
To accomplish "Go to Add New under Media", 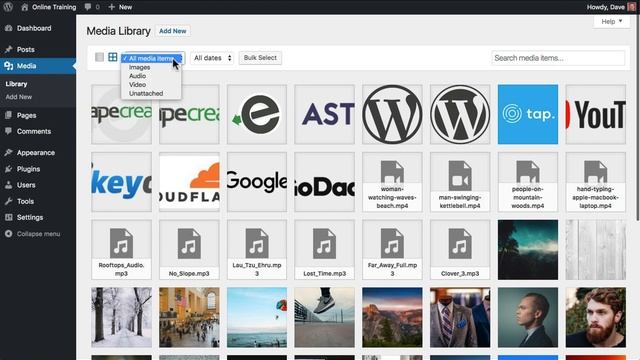I will point(19,97).
